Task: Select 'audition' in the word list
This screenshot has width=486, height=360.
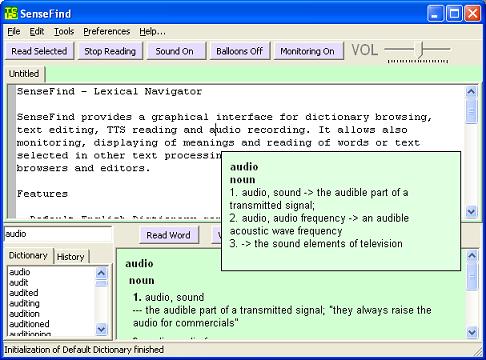Action: click(x=24, y=314)
